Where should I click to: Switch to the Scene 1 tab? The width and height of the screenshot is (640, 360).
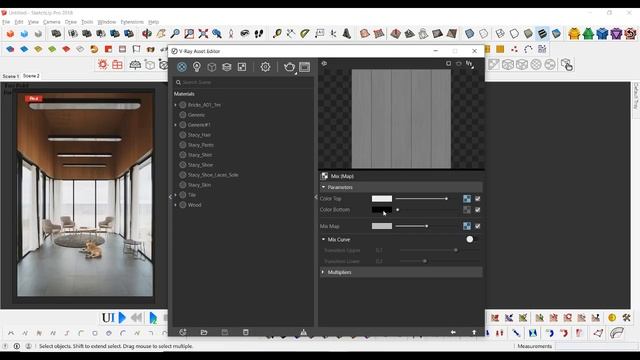(11, 76)
